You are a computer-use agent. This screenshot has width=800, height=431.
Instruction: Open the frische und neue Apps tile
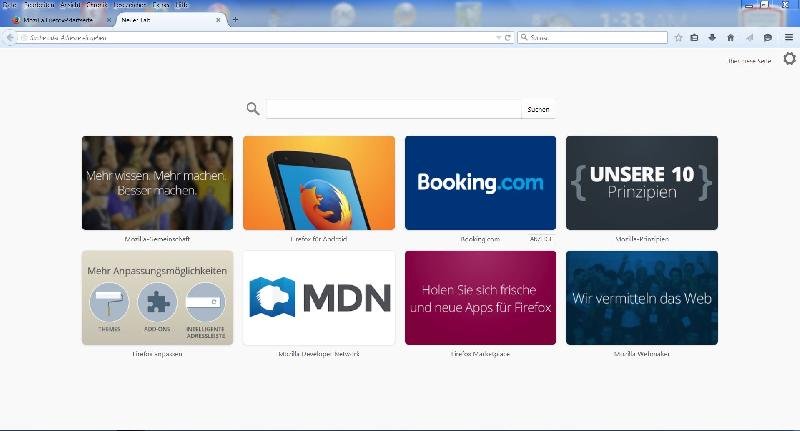[x=480, y=298]
